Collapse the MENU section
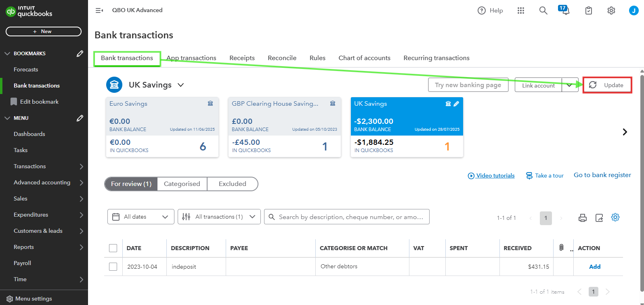The width and height of the screenshot is (644, 305). tap(7, 118)
